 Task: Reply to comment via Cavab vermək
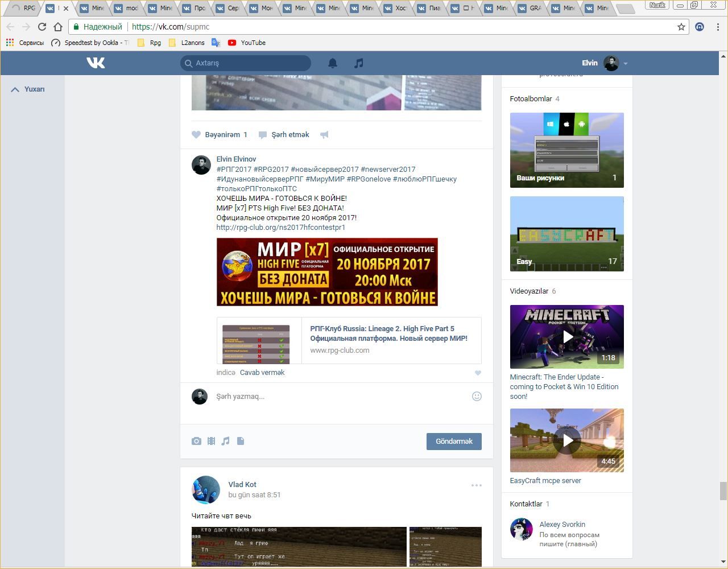[x=262, y=373]
